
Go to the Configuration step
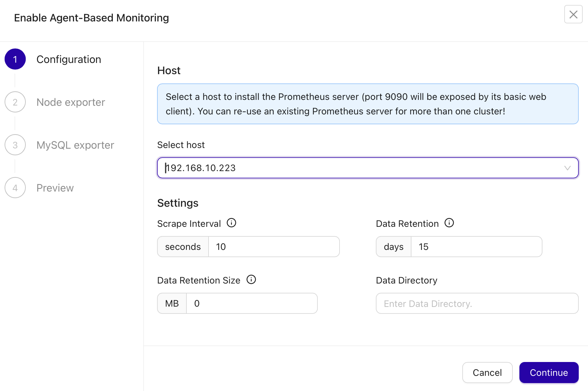click(69, 59)
